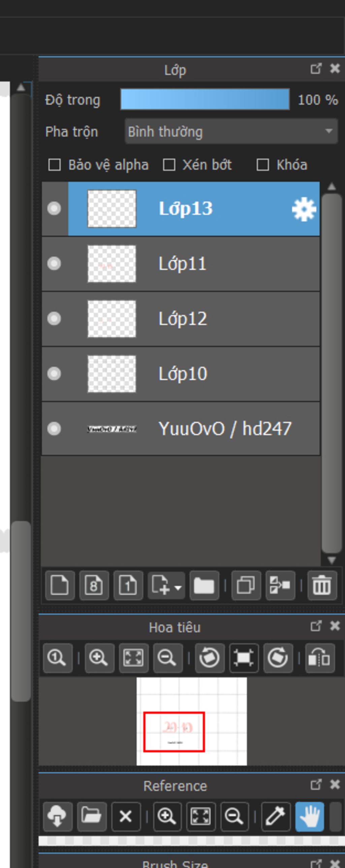Hide the Lớp11 layer
The image size is (345, 868).
click(54, 264)
